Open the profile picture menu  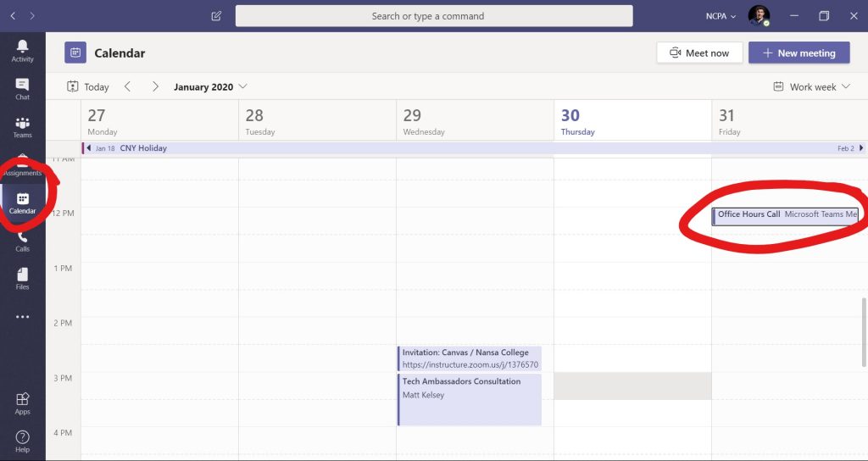tap(759, 16)
